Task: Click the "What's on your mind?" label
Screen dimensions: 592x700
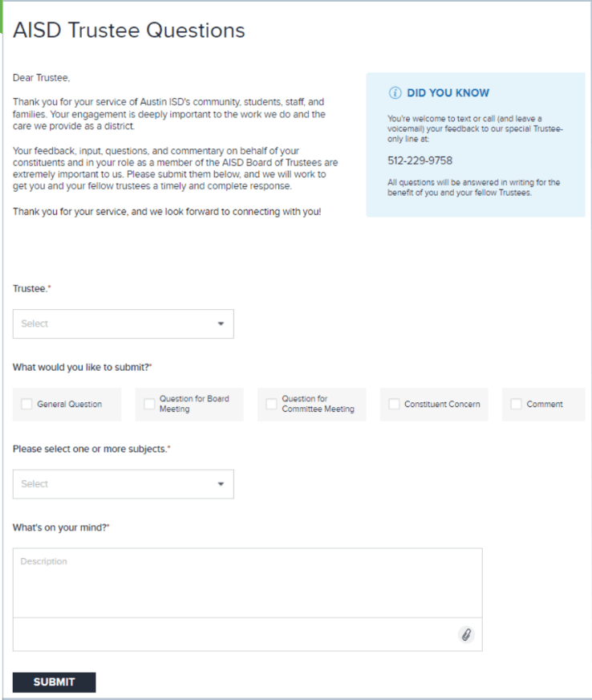Action: pyautogui.click(x=61, y=527)
